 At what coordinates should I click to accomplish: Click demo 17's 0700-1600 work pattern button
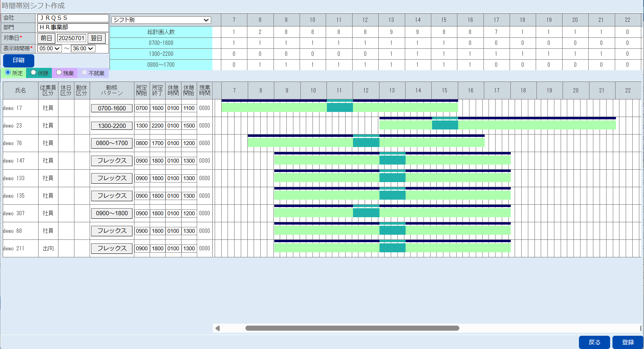coord(112,108)
